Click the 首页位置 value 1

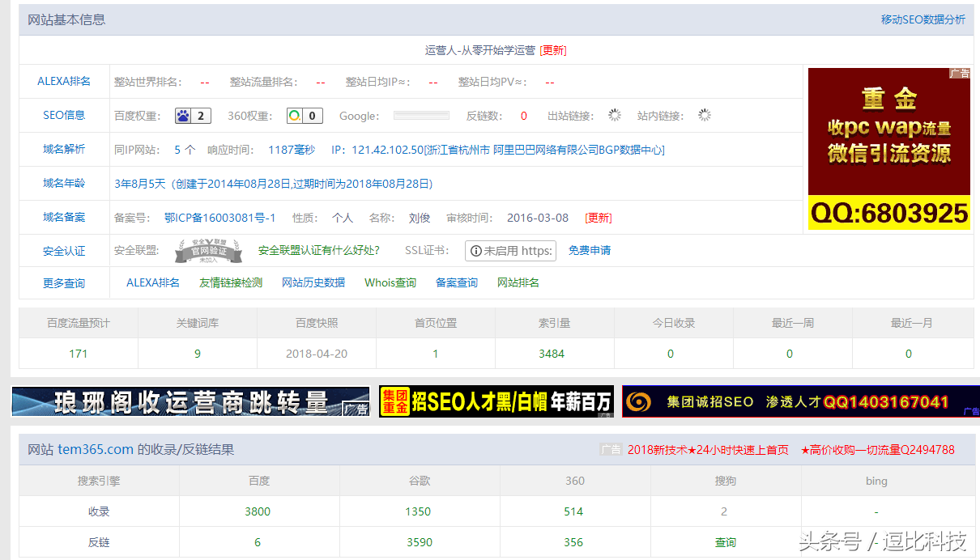coord(436,354)
